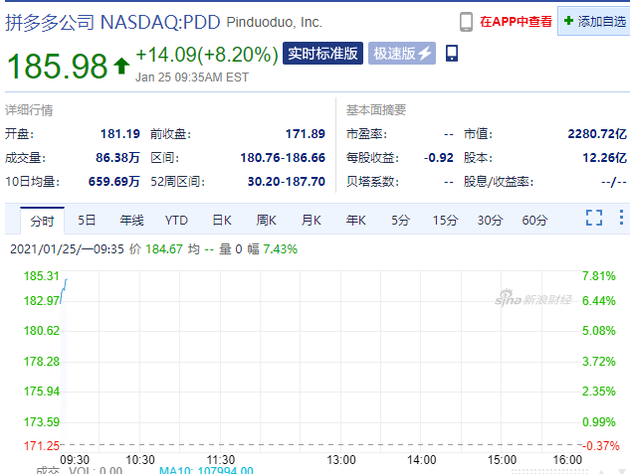
Task: Click the red -0.37% percentage axis label
Action: point(601,445)
